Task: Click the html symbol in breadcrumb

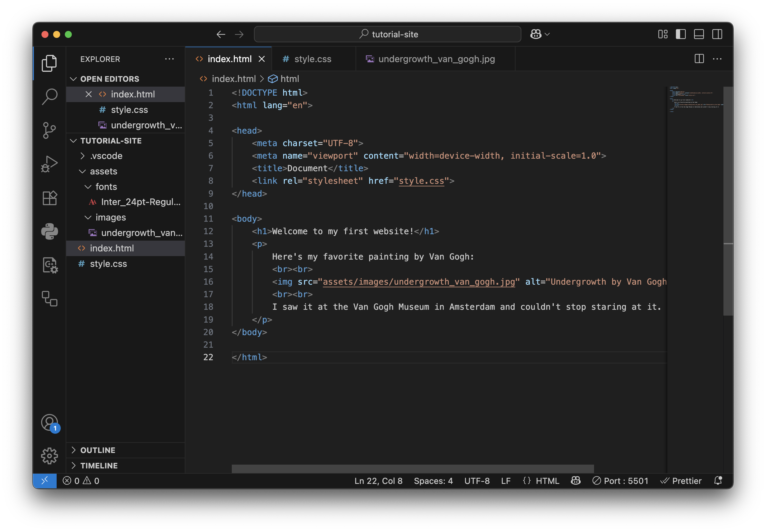Action: tap(283, 79)
